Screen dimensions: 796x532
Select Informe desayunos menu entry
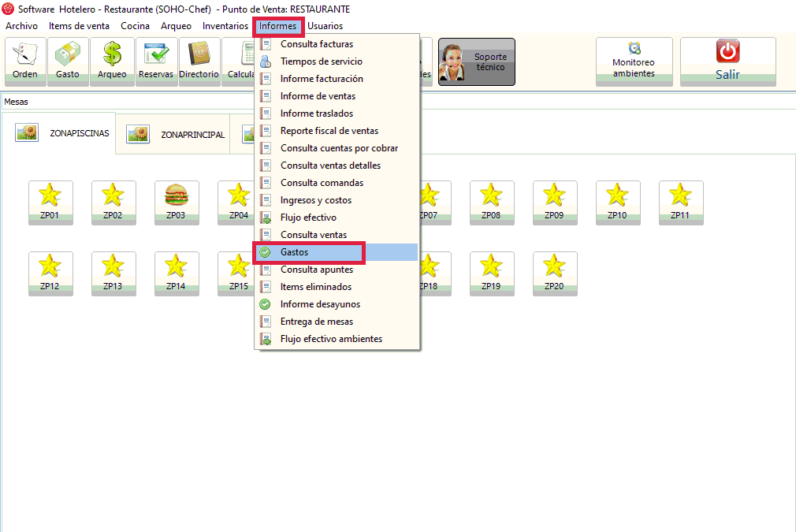[x=320, y=304]
